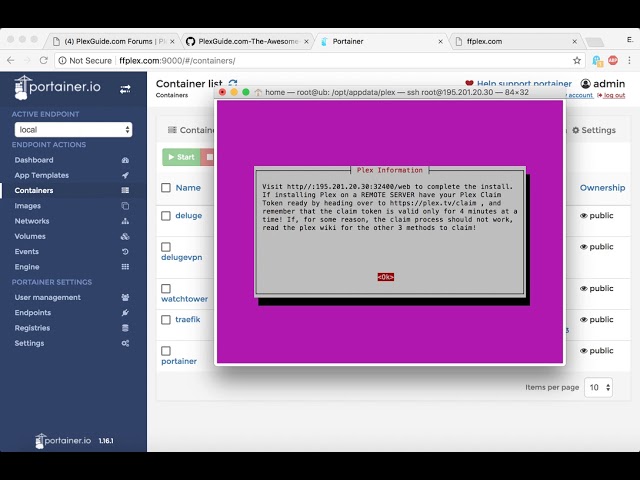
Task: Click the Engine grid icon
Action: tap(125, 267)
